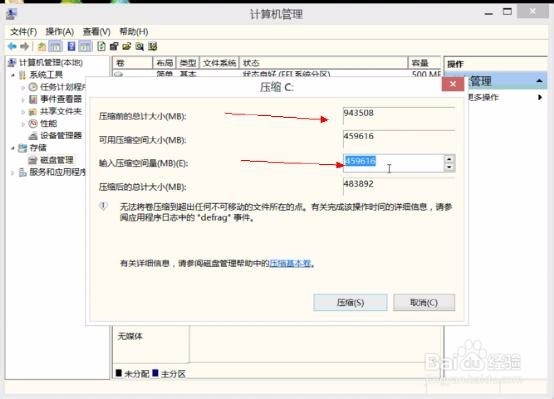Image resolution: width=554 pixels, height=399 pixels.
Task: Expand the 任务计划程序 tree node
Action: (x=23, y=87)
